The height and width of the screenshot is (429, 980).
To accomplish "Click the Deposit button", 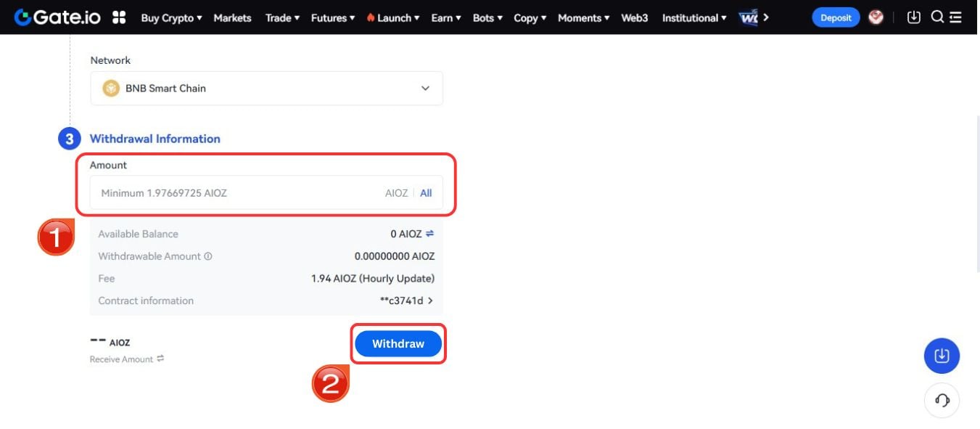I will (x=836, y=17).
